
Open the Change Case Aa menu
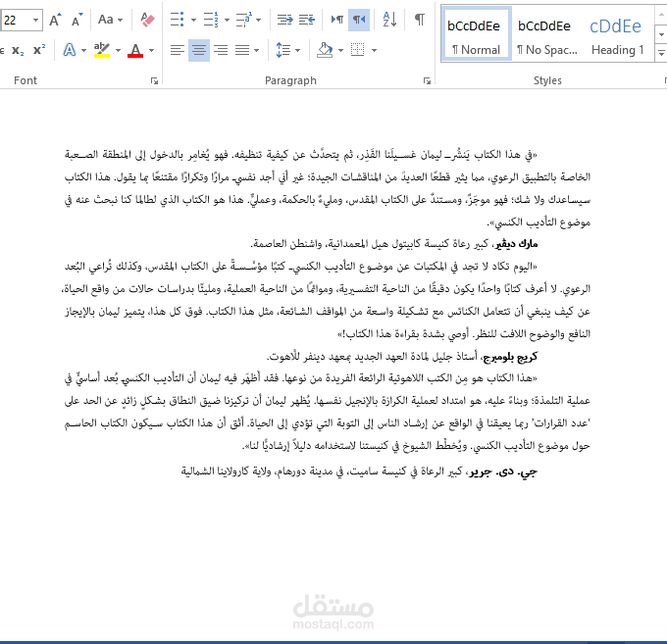pyautogui.click(x=110, y=20)
